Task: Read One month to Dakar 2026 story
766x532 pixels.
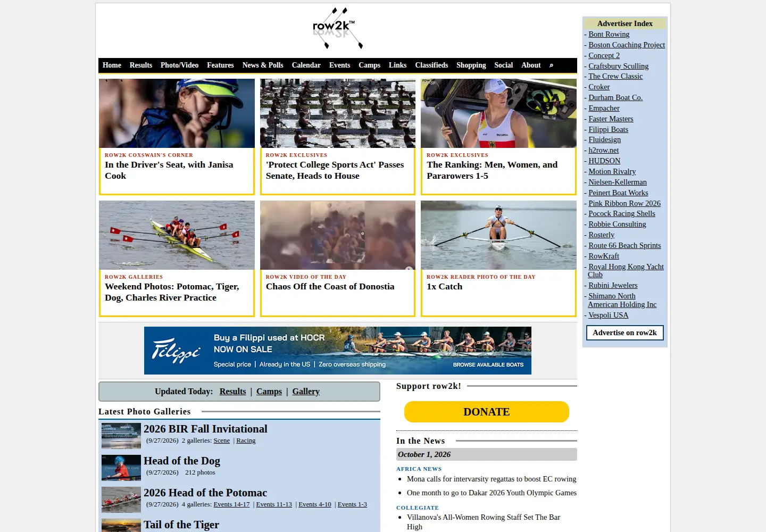Action: (492, 493)
